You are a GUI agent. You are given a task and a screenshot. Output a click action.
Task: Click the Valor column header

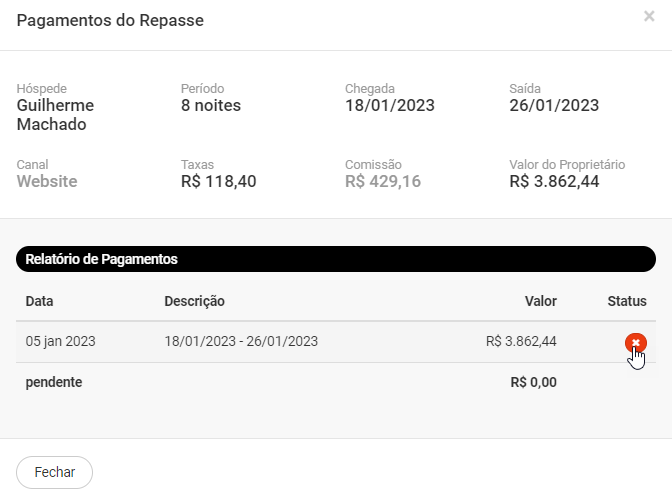tap(540, 301)
